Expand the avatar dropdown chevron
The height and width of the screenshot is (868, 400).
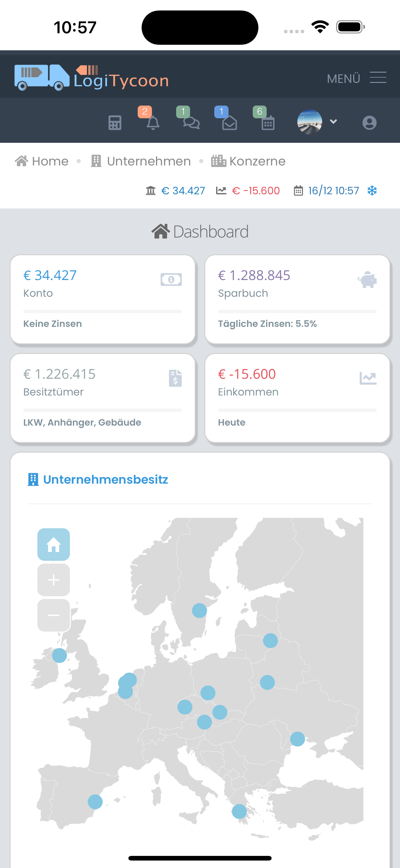point(333,122)
